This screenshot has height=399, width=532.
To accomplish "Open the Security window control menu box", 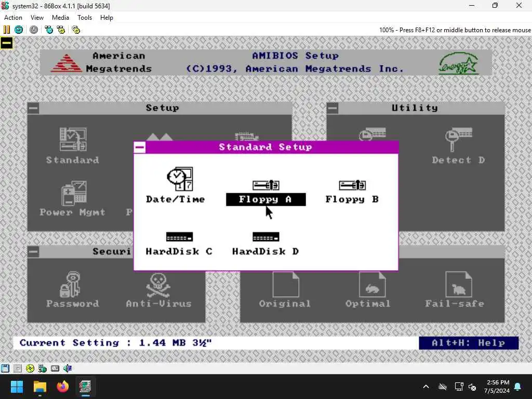I will pyautogui.click(x=33, y=252).
